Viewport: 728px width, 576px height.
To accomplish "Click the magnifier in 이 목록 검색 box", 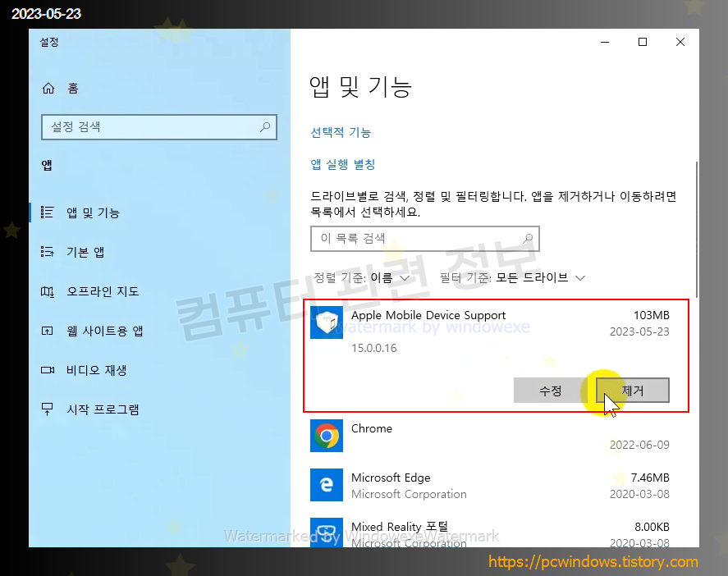I will [528, 239].
